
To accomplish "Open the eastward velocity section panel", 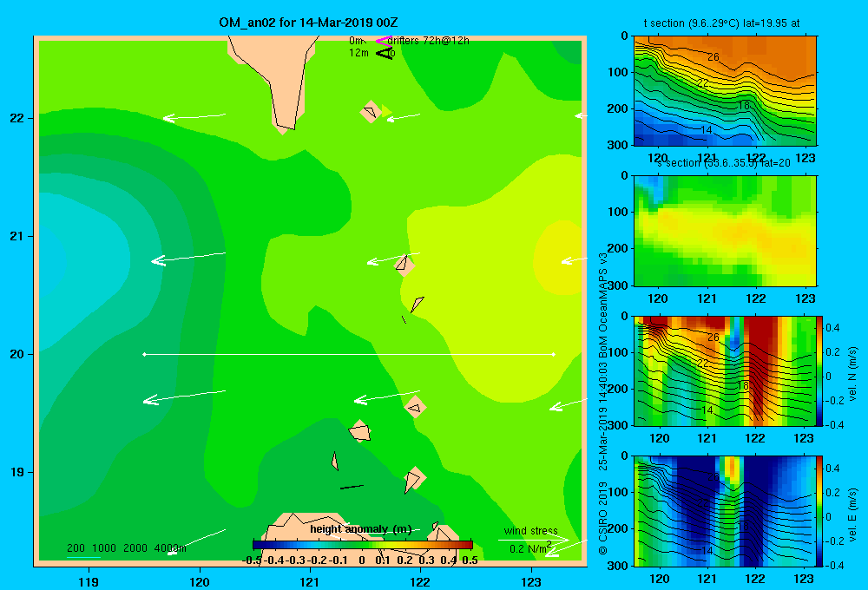I will (725, 511).
